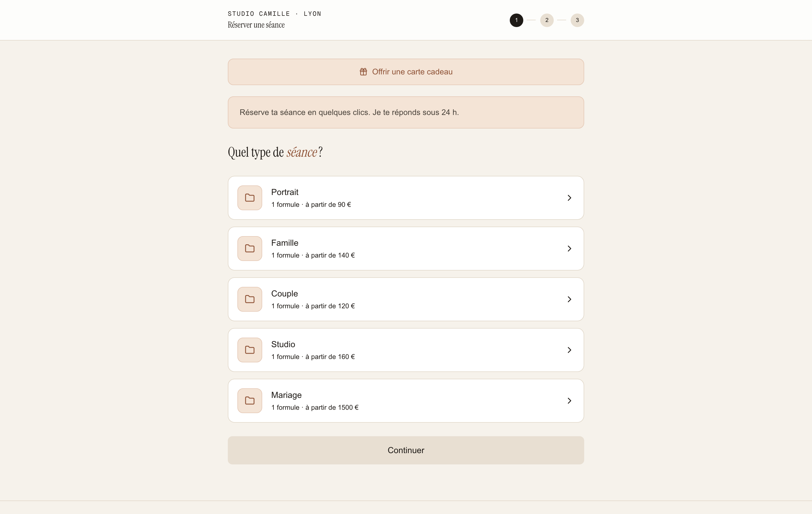This screenshot has height=514, width=812.
Task: Go to step 1 indicator
Action: [x=516, y=20]
